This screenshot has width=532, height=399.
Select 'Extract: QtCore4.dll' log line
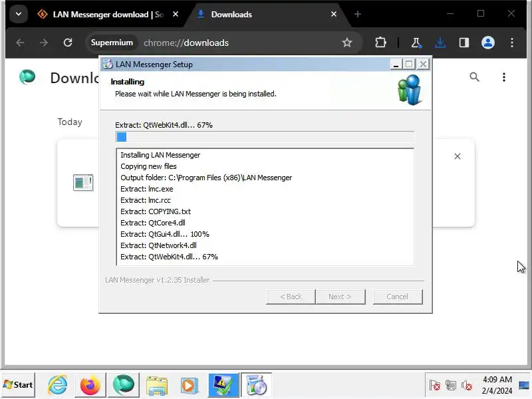[x=153, y=223]
